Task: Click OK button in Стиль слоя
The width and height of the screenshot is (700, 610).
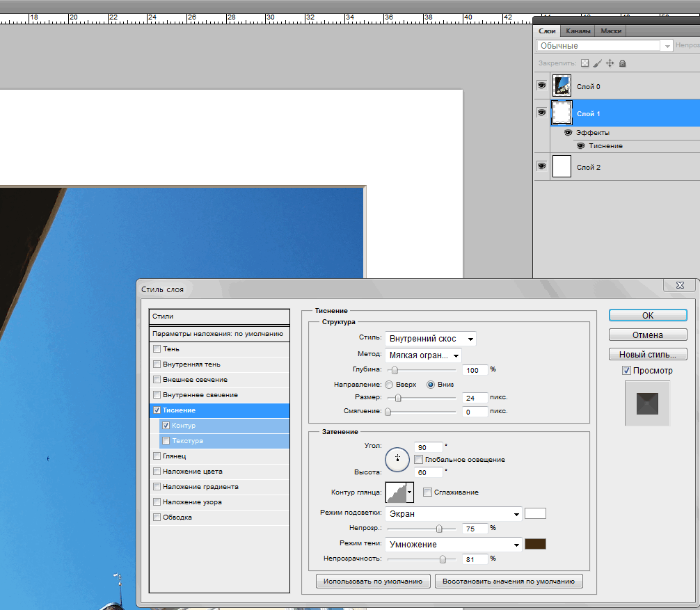Action: [648, 315]
